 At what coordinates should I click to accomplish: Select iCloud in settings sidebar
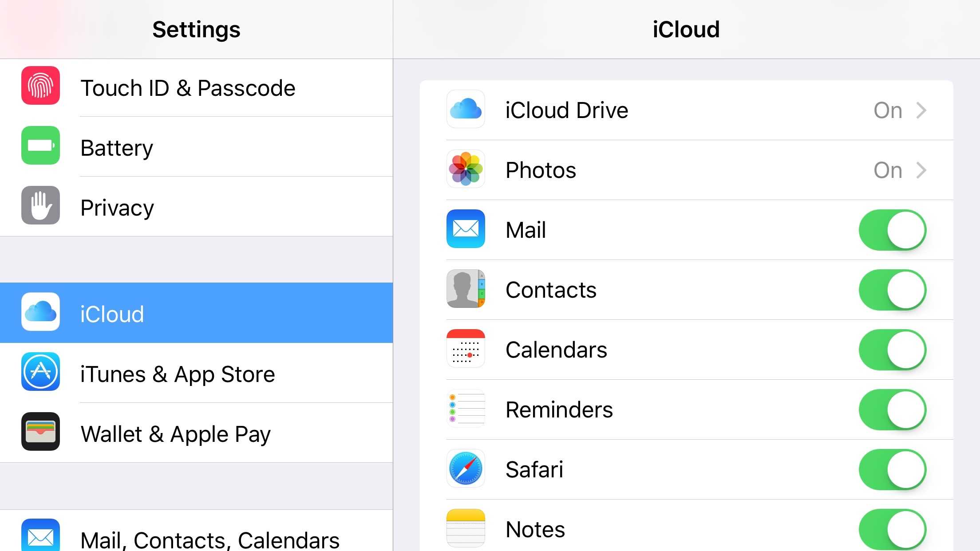click(x=196, y=313)
